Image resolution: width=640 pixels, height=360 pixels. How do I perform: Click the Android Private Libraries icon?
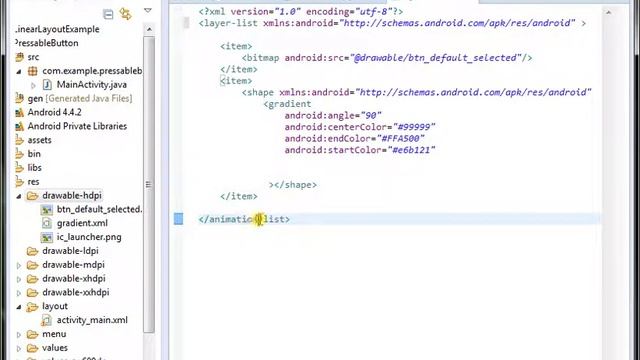pyautogui.click(x=19, y=126)
